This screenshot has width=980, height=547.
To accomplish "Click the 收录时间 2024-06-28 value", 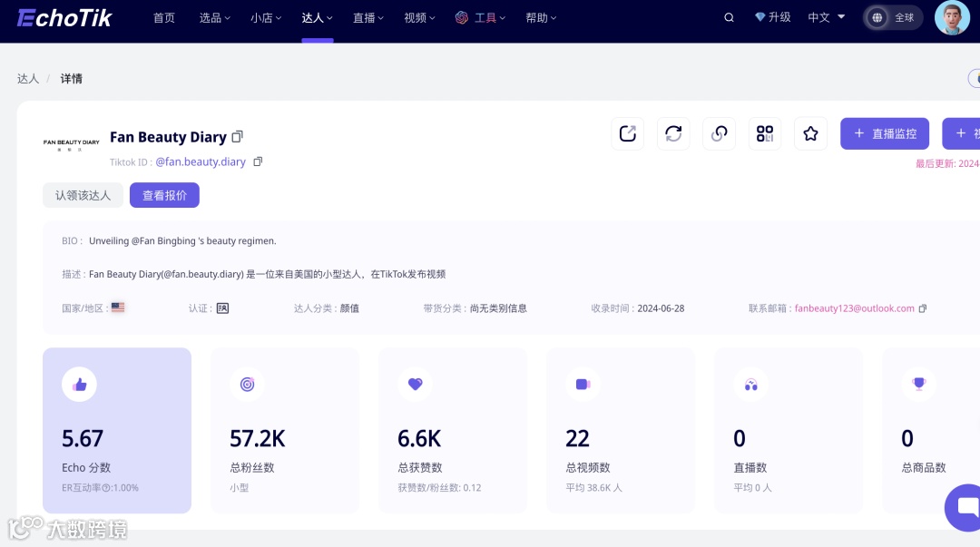I will click(x=661, y=308).
